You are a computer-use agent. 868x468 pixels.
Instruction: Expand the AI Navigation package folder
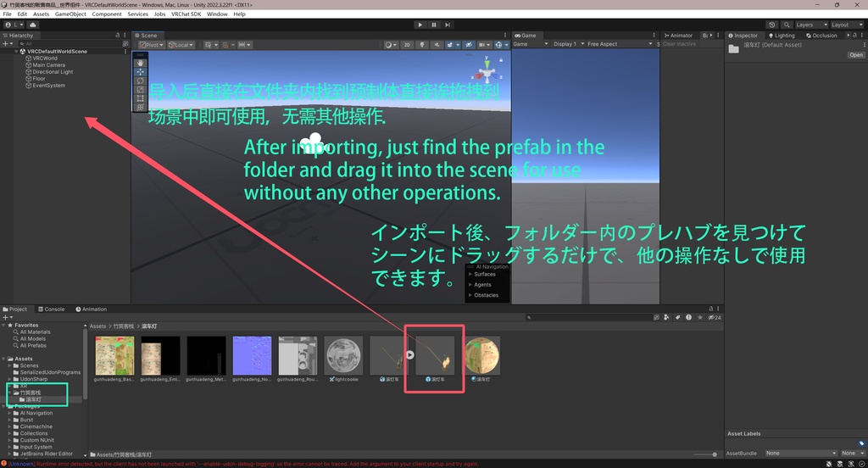pos(10,413)
